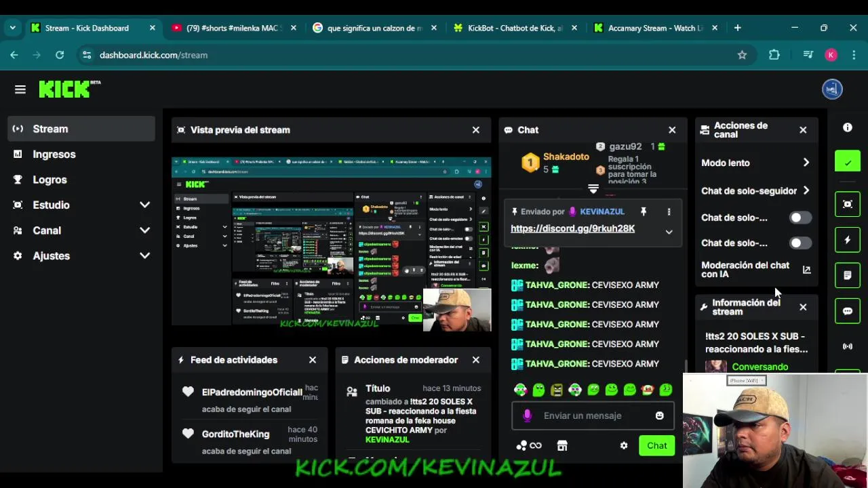
Task: Select Stream in the left sidebar
Action: tap(81, 129)
